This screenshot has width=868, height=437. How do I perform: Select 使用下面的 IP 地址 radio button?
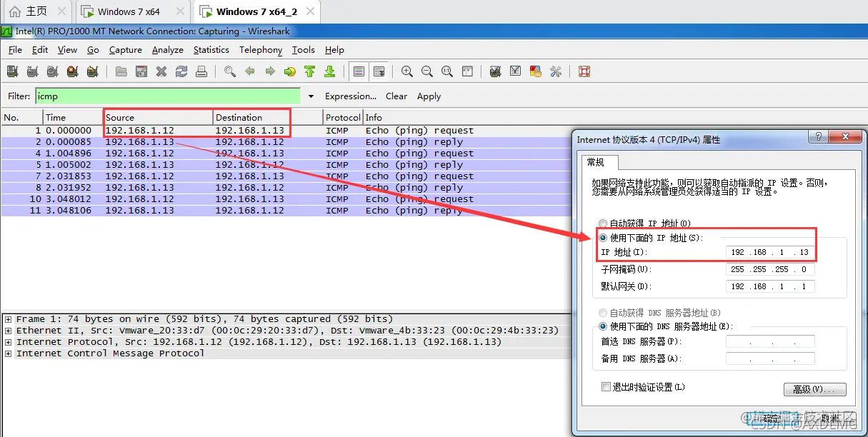click(604, 238)
